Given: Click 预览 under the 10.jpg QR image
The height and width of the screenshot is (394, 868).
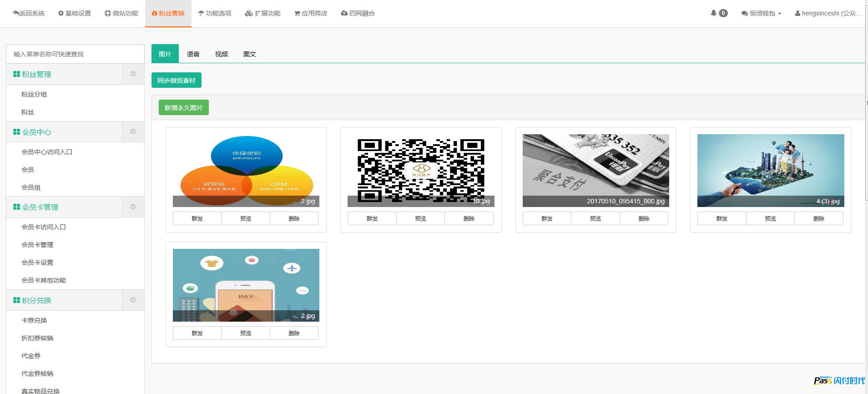Looking at the screenshot, I should (x=421, y=218).
